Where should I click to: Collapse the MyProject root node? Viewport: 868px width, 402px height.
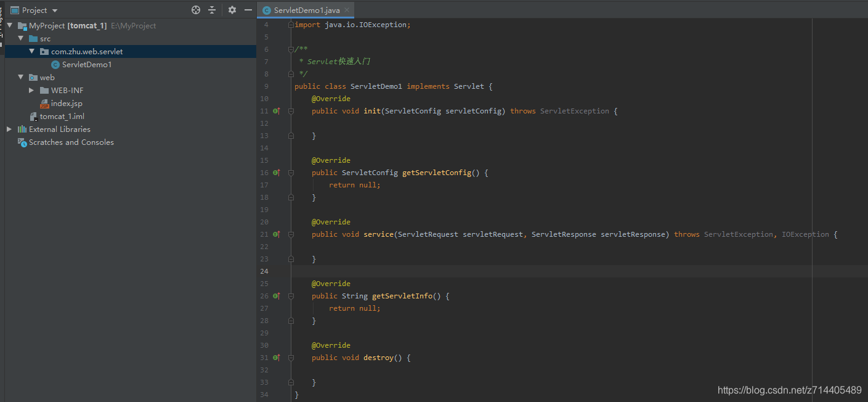[x=10, y=26]
